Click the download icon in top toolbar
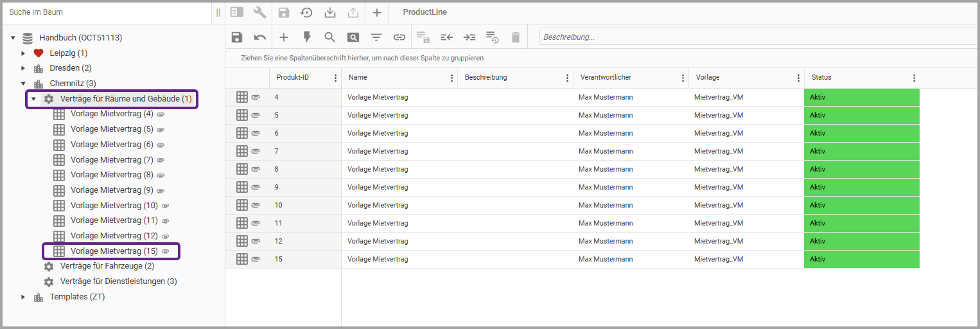The image size is (980, 329). 330,12
